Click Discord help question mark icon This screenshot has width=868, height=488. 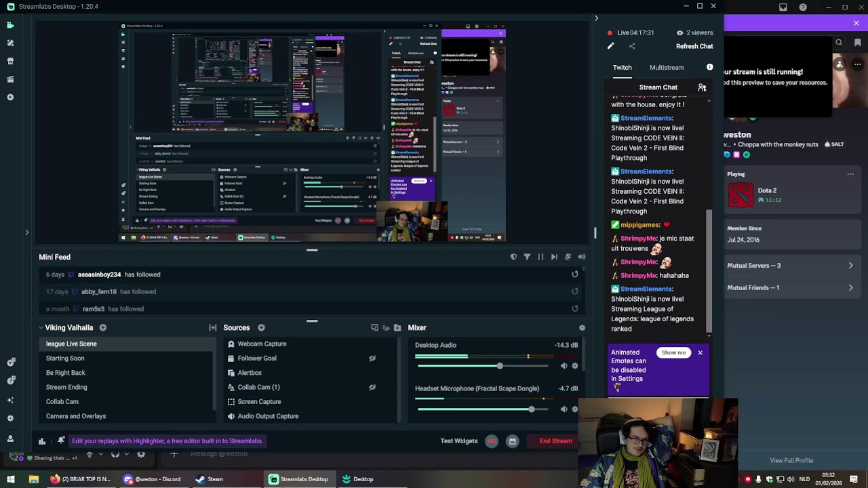803,7
